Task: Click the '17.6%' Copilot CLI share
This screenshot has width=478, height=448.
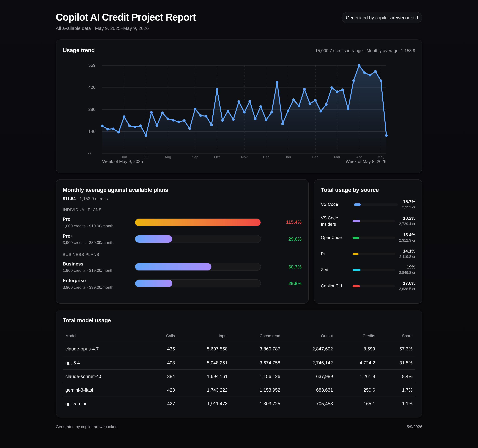Action: (409, 283)
